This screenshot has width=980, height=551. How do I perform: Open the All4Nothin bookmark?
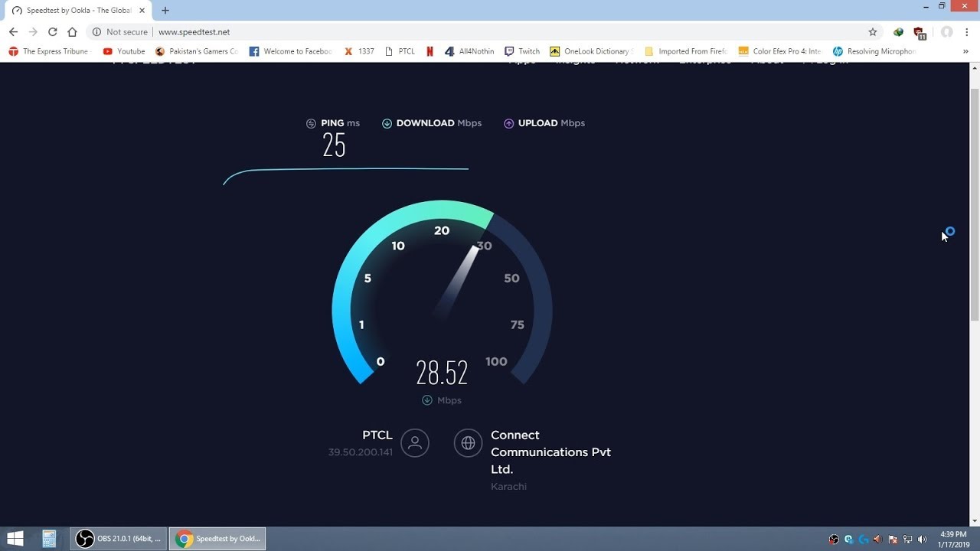coord(470,51)
